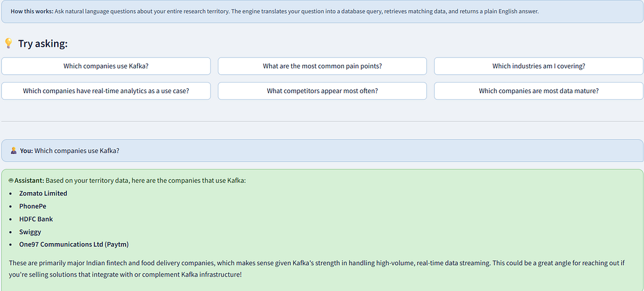The height and width of the screenshot is (291, 644).
Task: Ask 'Which companies use Kafka?' suggestion
Action: pos(106,66)
